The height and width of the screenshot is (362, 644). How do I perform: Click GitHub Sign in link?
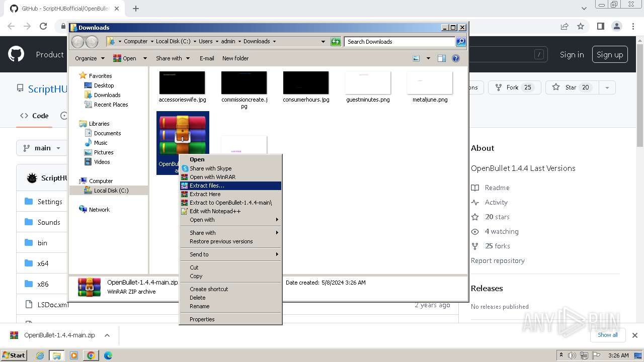(572, 55)
